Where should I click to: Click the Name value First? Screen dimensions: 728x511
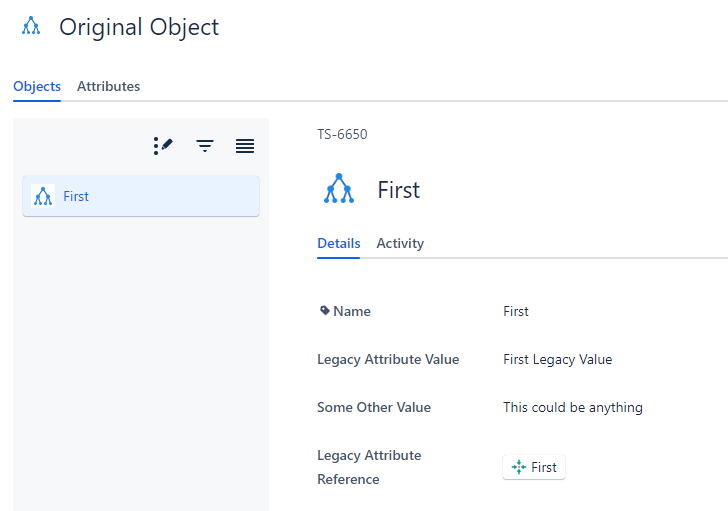point(516,311)
